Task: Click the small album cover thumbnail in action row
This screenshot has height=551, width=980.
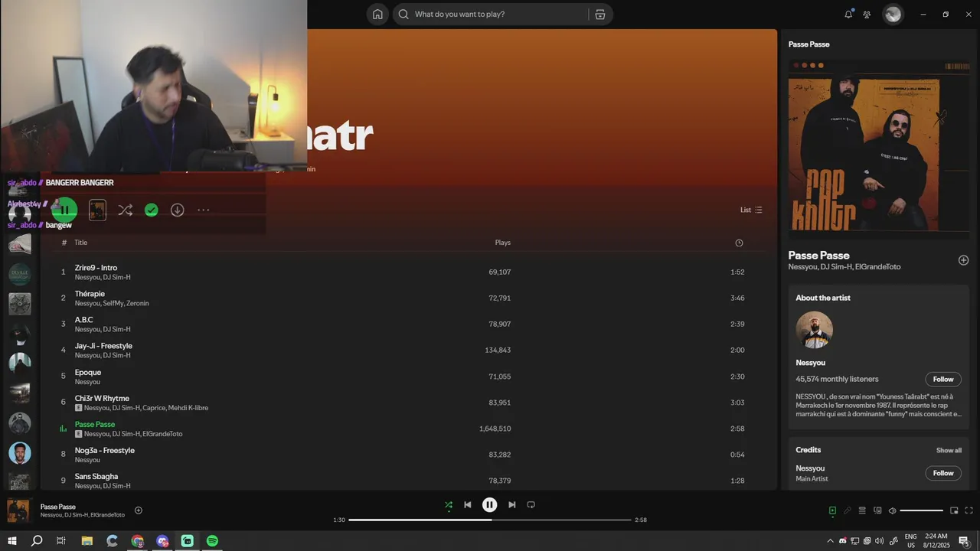Action: click(x=97, y=210)
